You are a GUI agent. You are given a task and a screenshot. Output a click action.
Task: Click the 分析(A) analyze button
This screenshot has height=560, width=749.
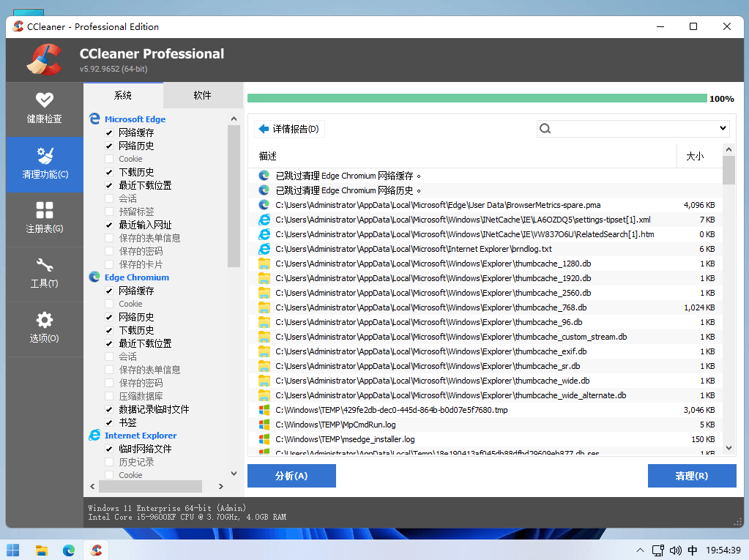pos(291,476)
